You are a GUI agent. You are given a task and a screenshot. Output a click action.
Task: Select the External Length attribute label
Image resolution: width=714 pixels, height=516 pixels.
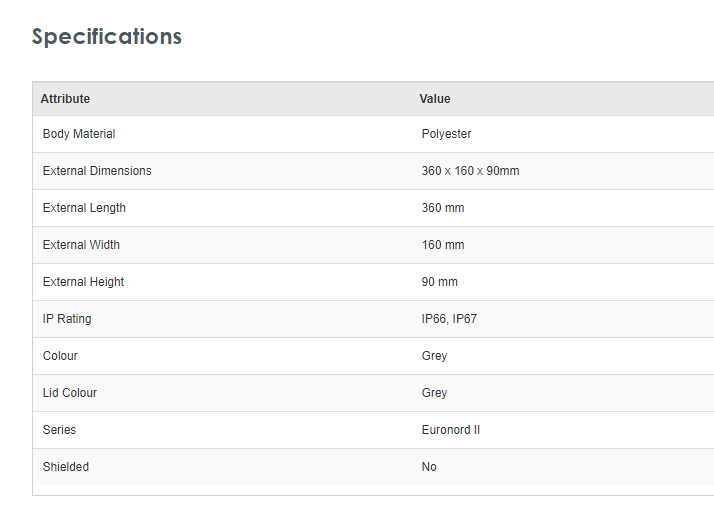pyautogui.click(x=84, y=208)
